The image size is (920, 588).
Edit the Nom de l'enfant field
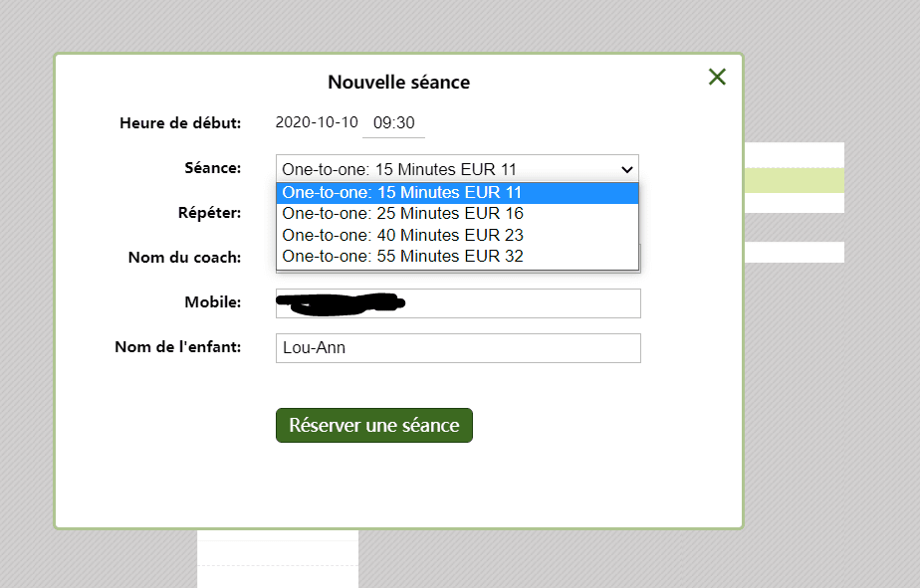coord(458,348)
